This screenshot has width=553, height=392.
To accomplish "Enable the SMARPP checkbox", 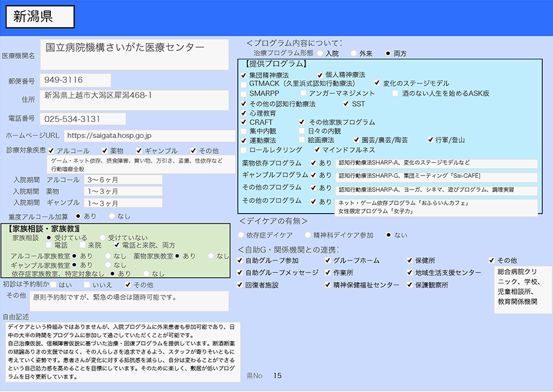I will pos(244,93).
